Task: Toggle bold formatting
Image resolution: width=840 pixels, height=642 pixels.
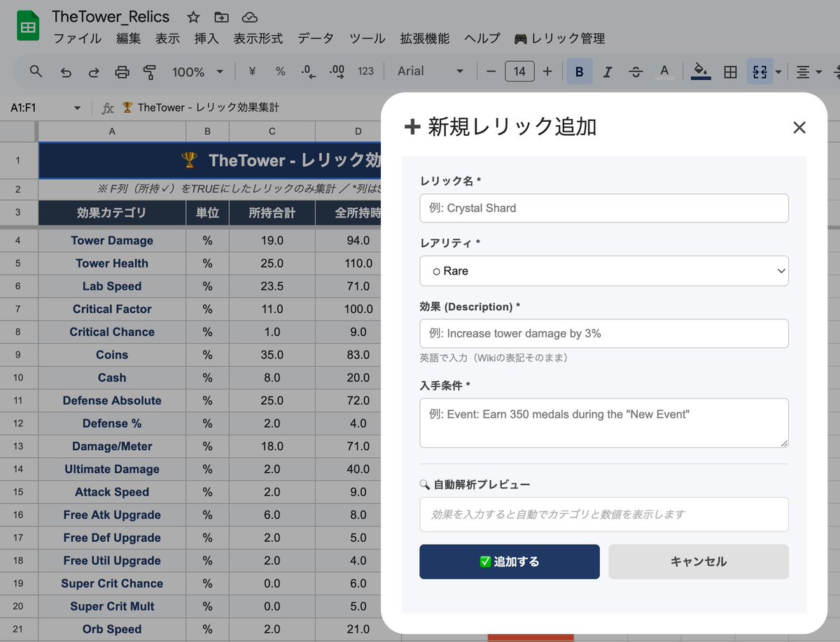Action: pos(579,71)
